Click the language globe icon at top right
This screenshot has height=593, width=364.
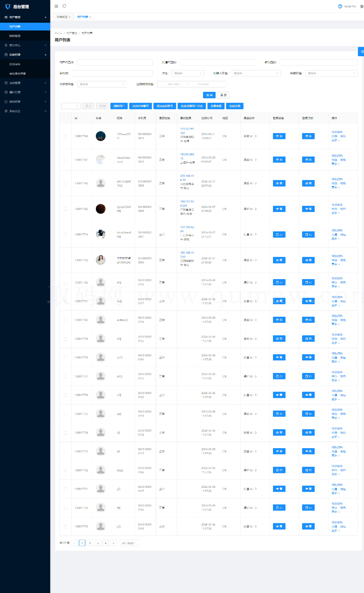pyautogui.click(x=362, y=6)
